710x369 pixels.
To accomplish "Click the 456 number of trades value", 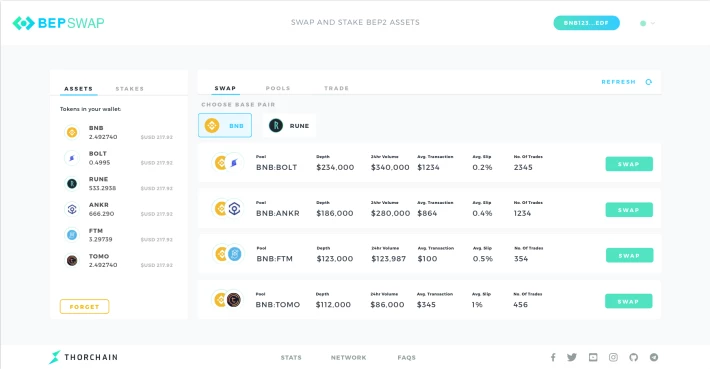I will click(x=520, y=305).
